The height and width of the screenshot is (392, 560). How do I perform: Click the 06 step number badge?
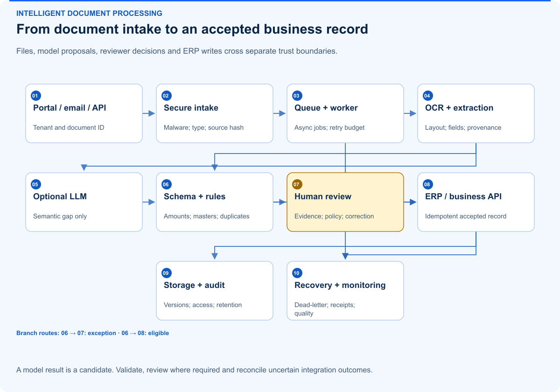point(166,184)
